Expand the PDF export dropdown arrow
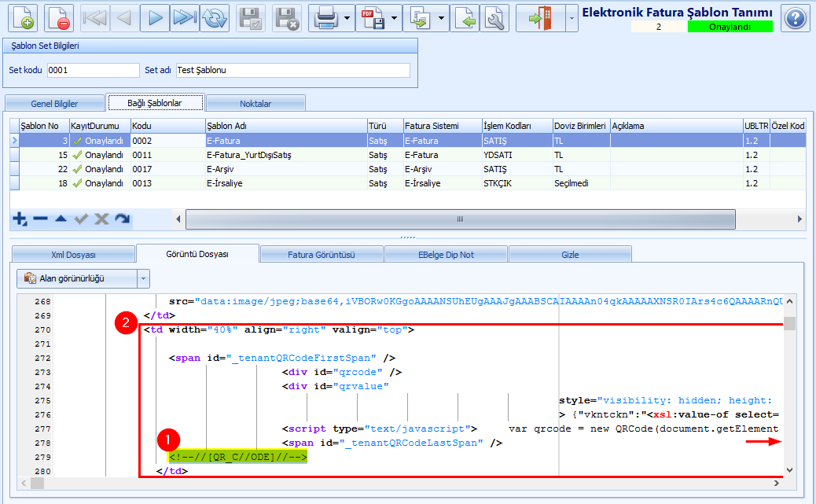This screenshot has width=816, height=504. point(395,18)
